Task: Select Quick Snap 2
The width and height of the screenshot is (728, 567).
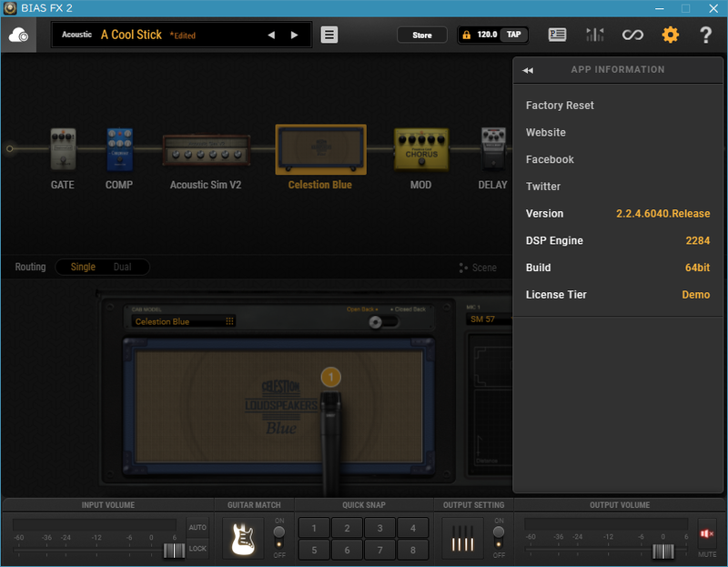Action: [347, 528]
